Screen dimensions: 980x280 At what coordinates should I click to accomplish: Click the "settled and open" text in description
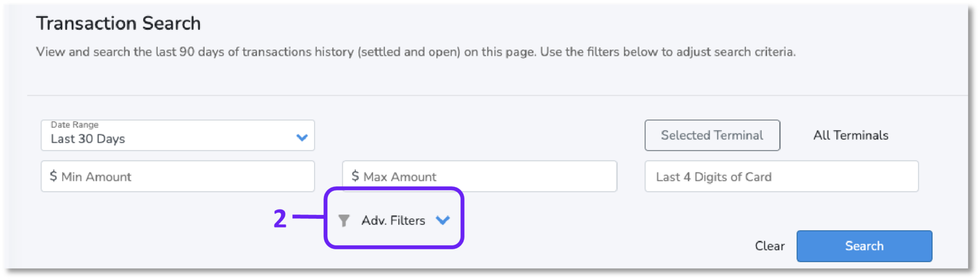pos(409,52)
